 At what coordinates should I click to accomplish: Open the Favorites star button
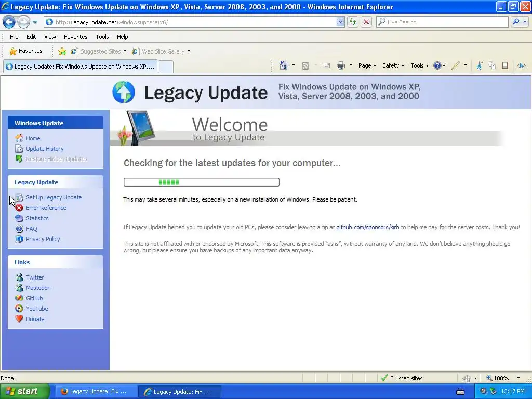(26, 51)
